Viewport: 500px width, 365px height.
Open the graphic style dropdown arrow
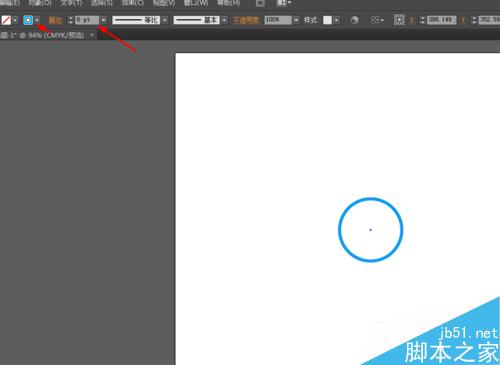click(x=337, y=20)
